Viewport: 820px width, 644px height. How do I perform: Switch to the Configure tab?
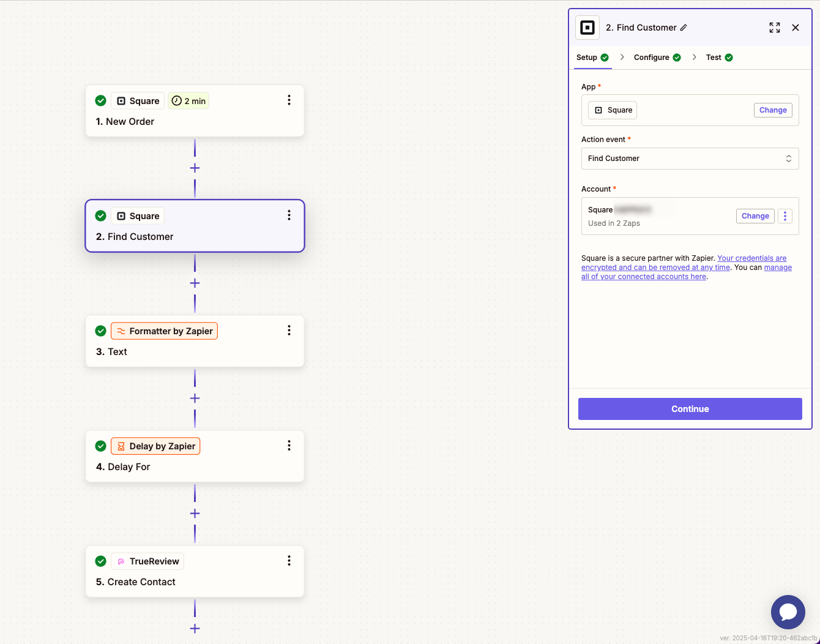tap(657, 58)
